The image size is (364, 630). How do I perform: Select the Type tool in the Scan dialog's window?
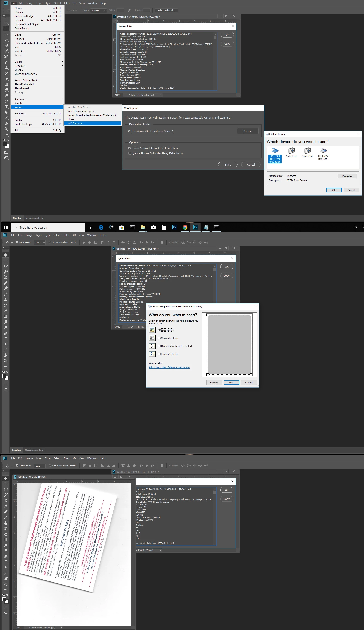[x=6, y=339]
